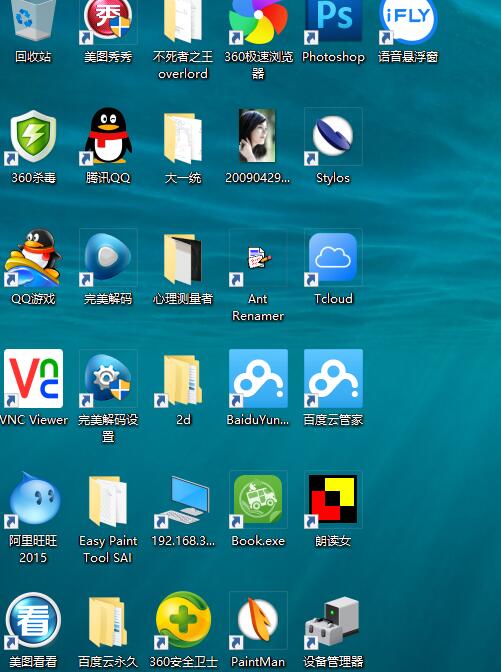
Task: Launch 360安全卫士 icon
Action: (x=183, y=621)
